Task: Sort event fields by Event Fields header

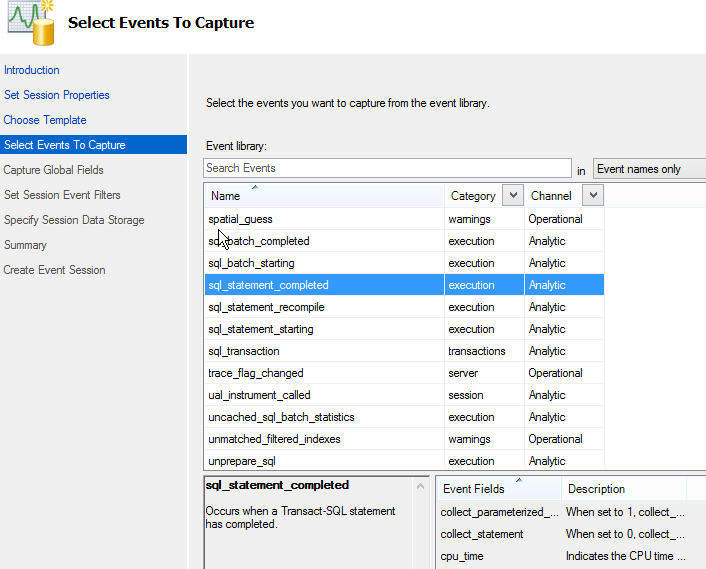Action: (474, 489)
